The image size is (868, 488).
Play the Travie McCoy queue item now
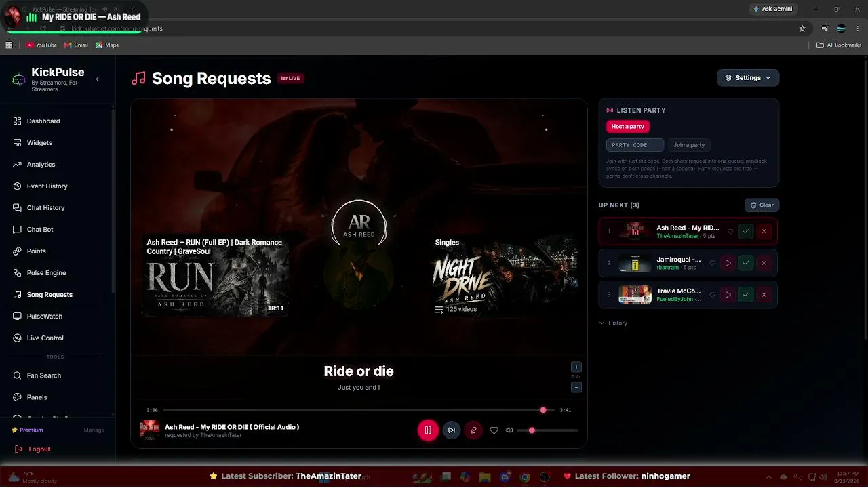[728, 295]
